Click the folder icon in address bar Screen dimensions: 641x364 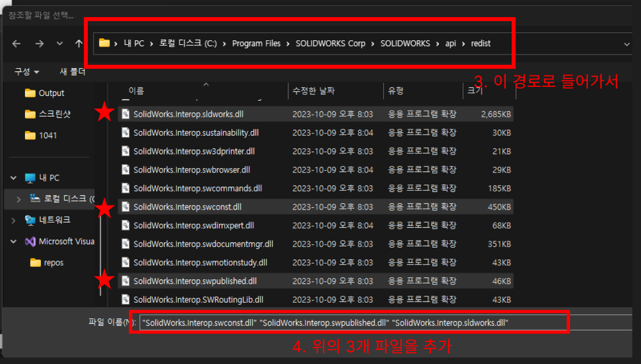(x=104, y=43)
